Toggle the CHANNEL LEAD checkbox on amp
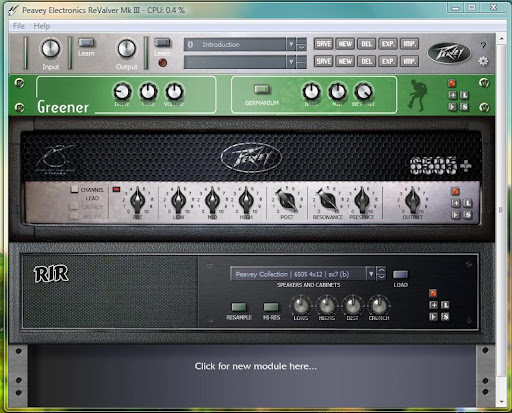 pos(74,189)
